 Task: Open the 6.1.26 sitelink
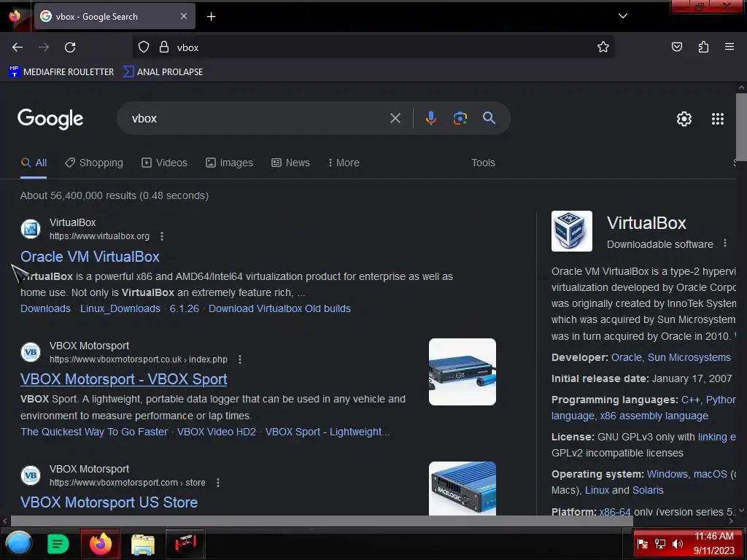pyautogui.click(x=185, y=308)
